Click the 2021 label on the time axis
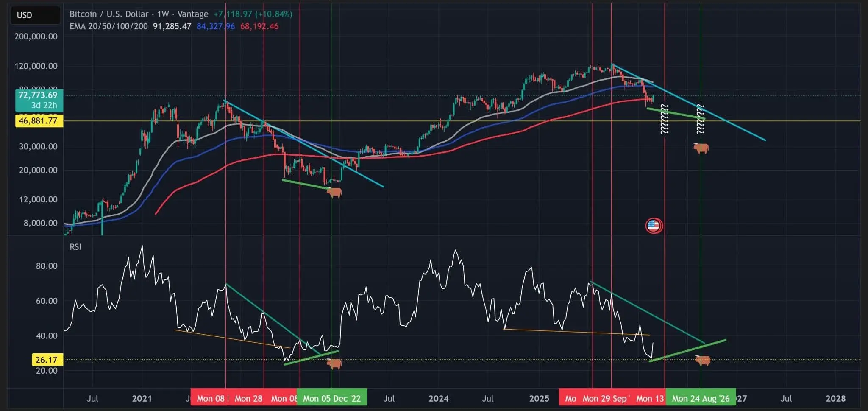Viewport: 868px width, 411px height. pyautogui.click(x=142, y=399)
